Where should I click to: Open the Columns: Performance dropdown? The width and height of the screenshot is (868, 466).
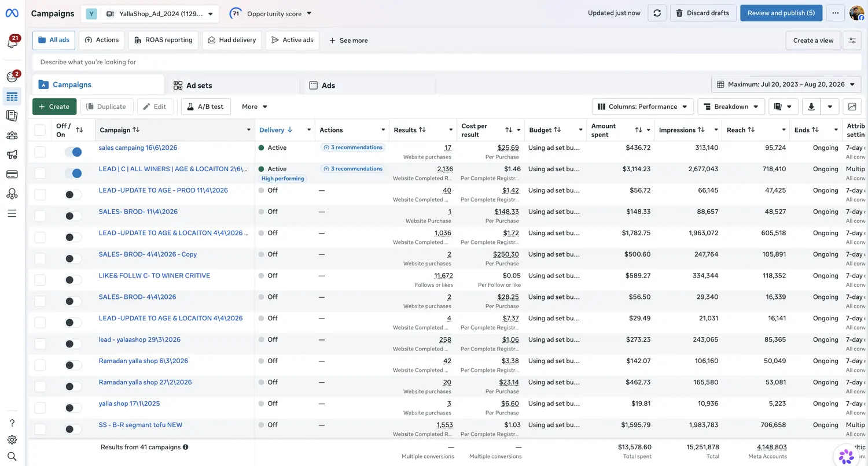point(642,106)
